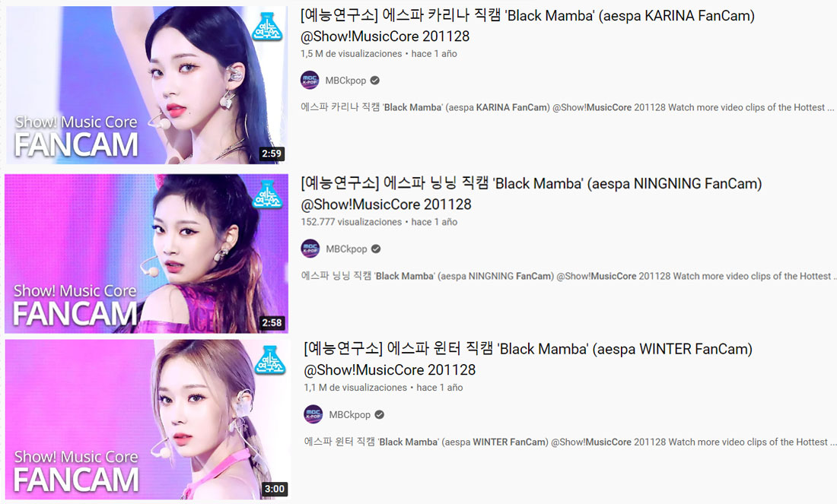The image size is (837, 504).
Task: Open MBCkpop channel name under NINGNING video
Action: coord(346,249)
